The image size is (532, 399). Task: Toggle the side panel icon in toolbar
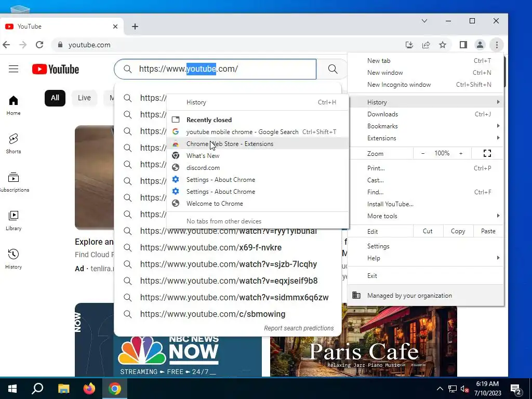tap(463, 45)
